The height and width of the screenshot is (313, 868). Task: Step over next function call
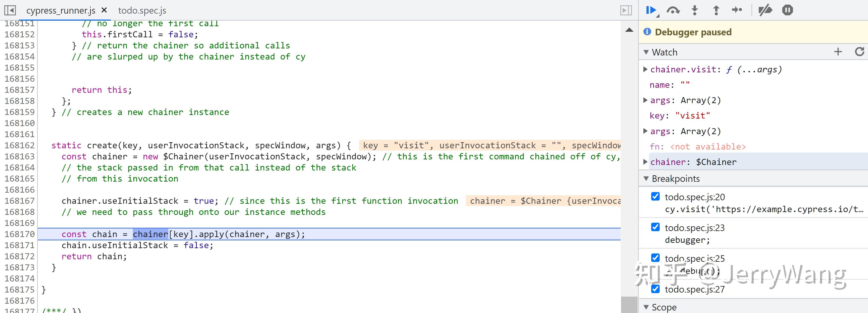673,10
